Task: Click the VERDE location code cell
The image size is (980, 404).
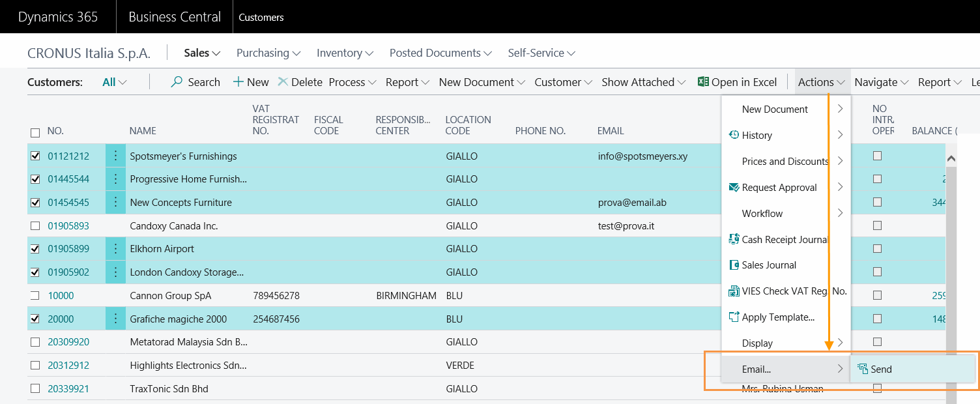Action: [460, 366]
